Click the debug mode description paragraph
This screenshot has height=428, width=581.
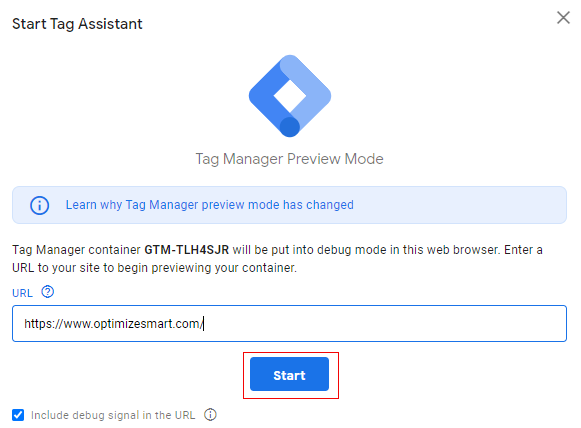[x=277, y=259]
